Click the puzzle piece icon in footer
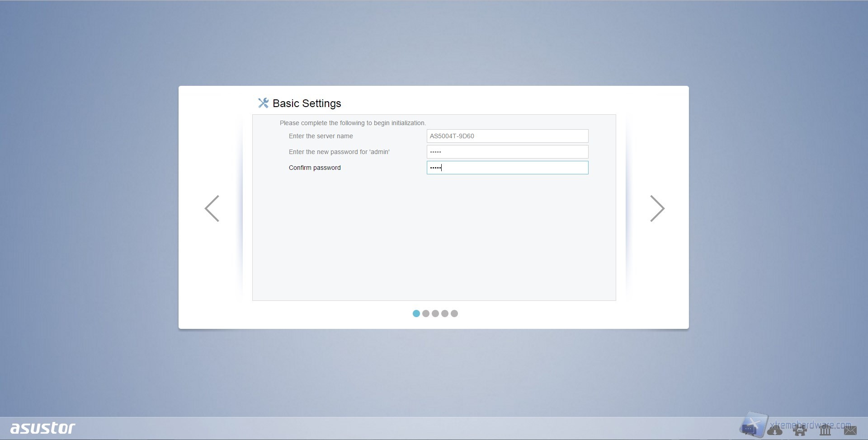 pos(800,431)
